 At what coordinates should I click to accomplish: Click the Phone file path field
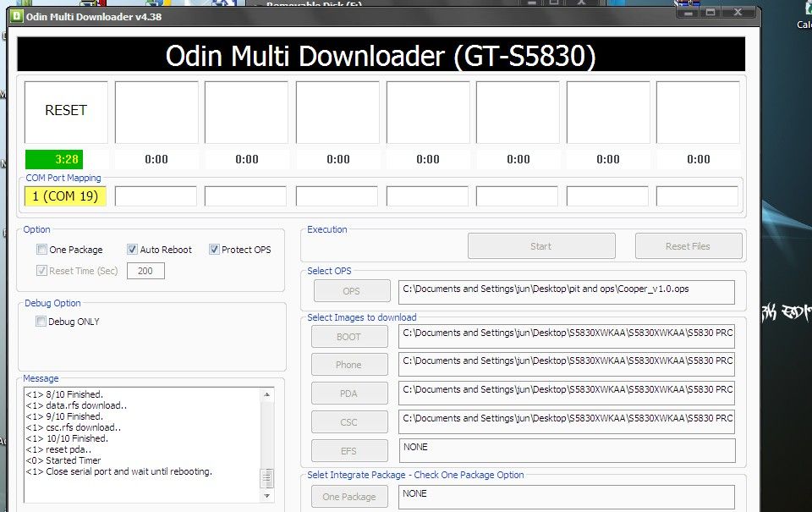point(567,364)
